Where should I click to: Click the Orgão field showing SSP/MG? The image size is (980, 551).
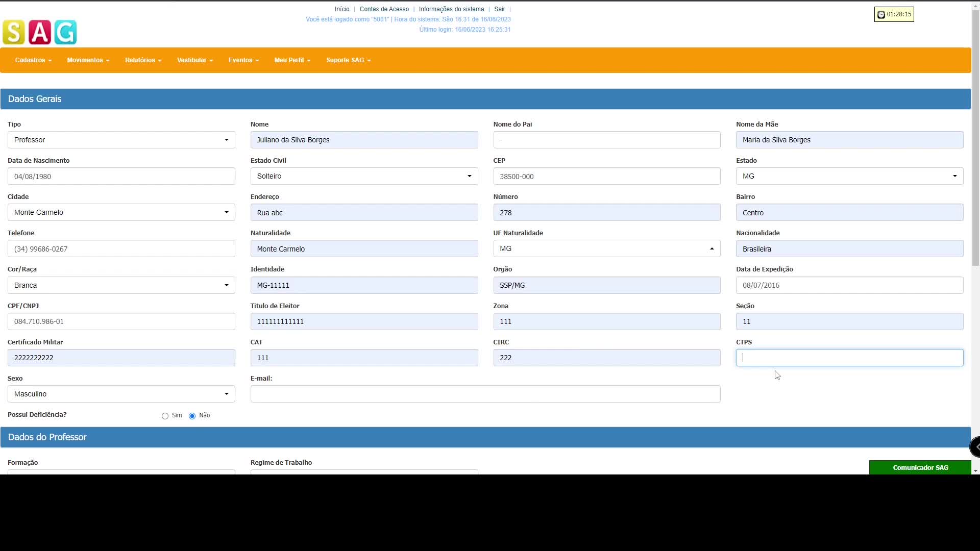point(607,285)
